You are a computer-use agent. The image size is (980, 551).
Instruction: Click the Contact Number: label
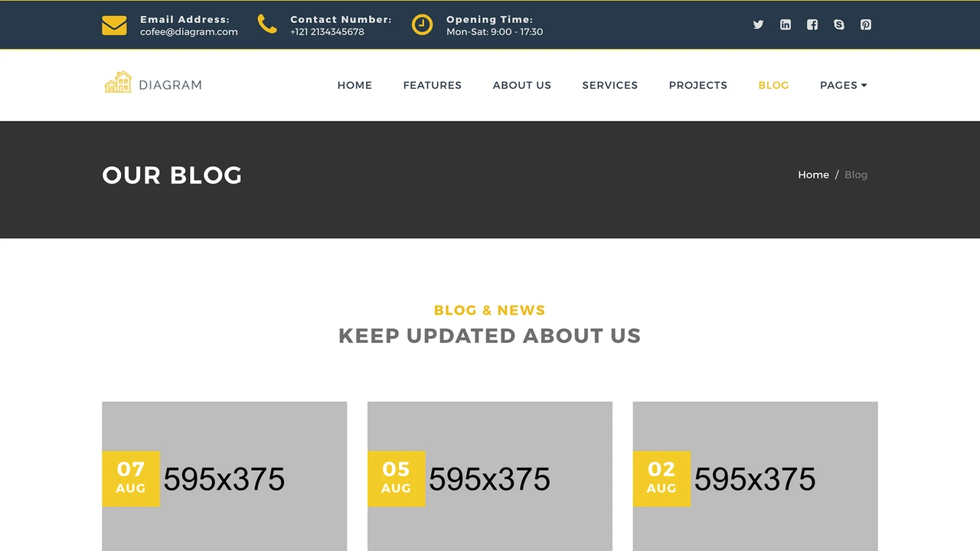pos(341,20)
